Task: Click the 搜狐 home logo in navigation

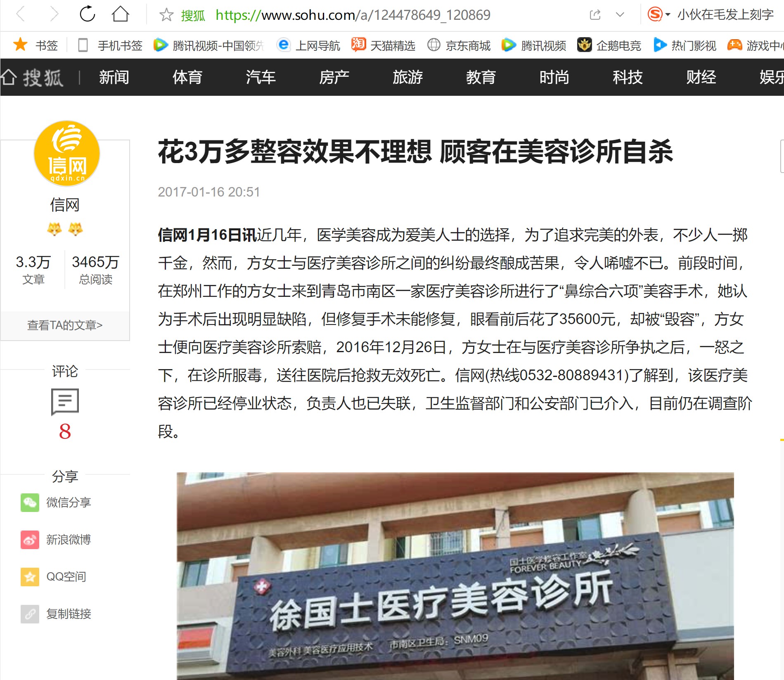Action: click(32, 77)
